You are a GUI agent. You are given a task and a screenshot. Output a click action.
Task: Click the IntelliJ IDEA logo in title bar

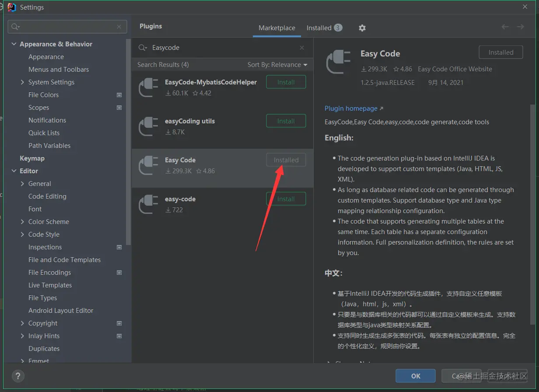tap(12, 7)
